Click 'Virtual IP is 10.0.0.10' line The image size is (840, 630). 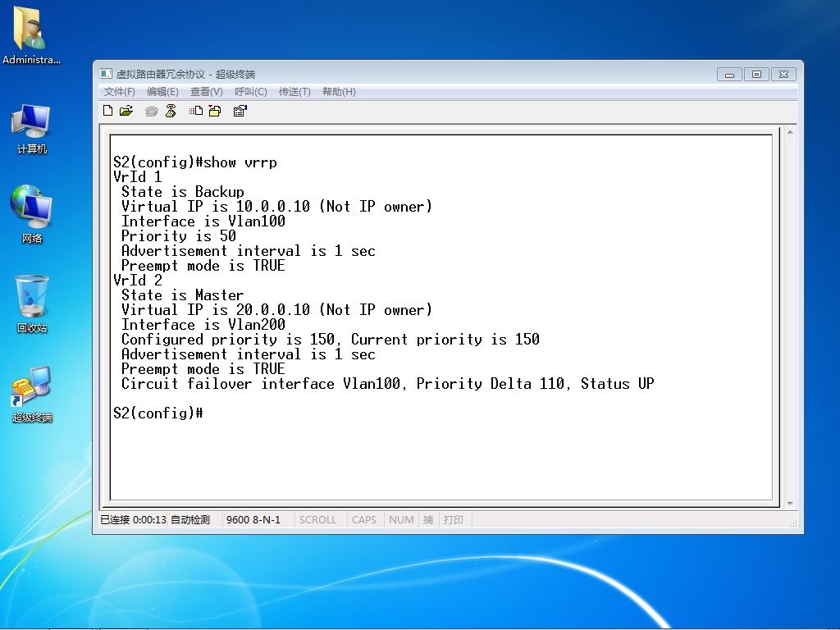[x=276, y=207]
